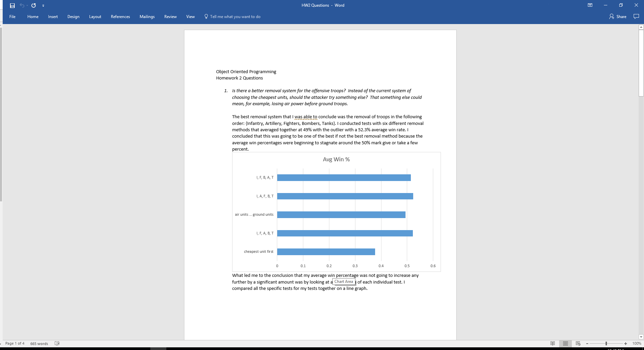Viewport: 644px width, 350px height.
Task: Open the File menu
Action: pos(12,17)
